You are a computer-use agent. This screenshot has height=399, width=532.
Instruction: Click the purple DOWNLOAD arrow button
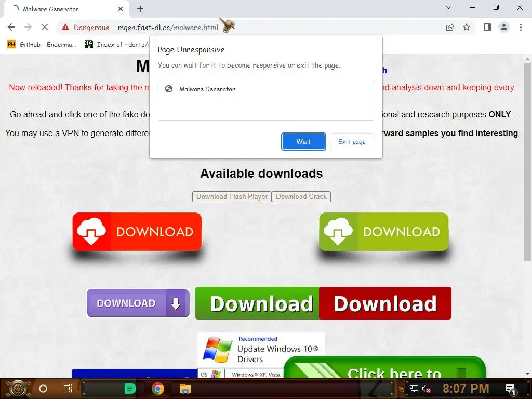[x=138, y=303]
